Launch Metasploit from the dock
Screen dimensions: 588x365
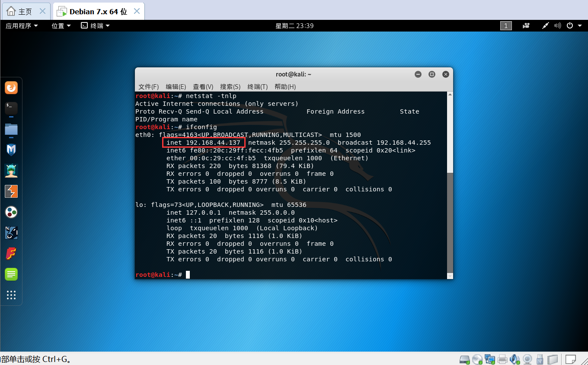[11, 149]
